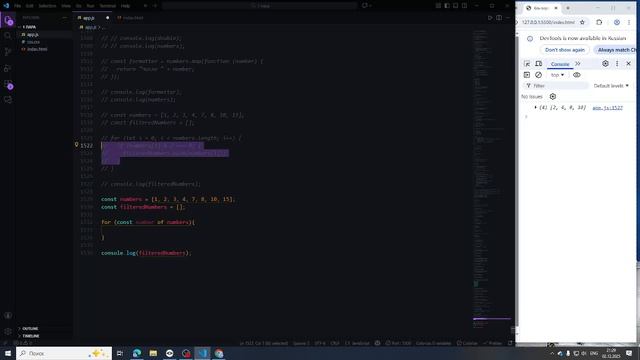Close the Chrome tab

coord(556,8)
